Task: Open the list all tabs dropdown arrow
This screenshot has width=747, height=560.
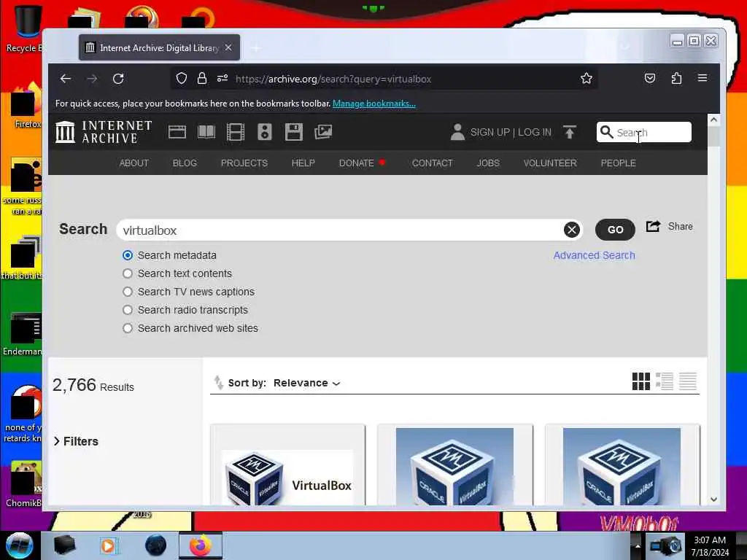Action: 625,47
